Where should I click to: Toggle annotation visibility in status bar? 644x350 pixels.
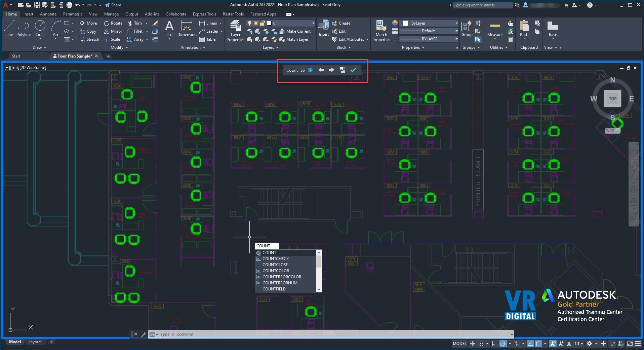[553, 344]
